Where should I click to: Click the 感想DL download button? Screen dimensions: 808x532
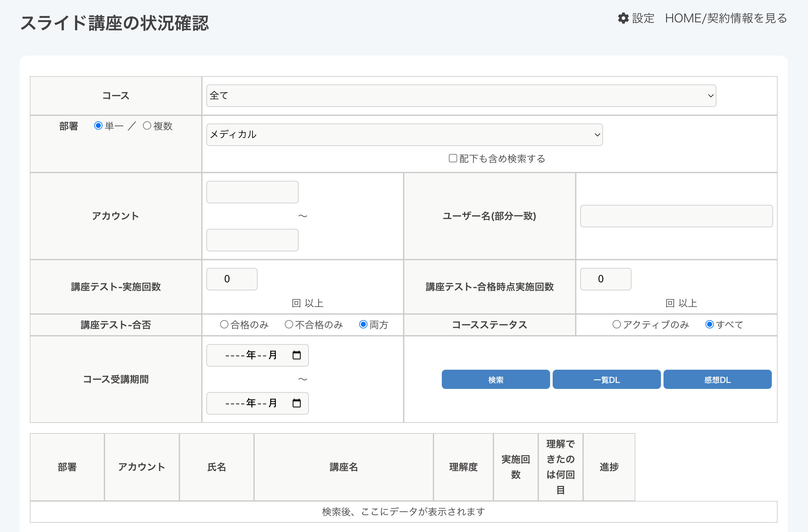click(717, 379)
